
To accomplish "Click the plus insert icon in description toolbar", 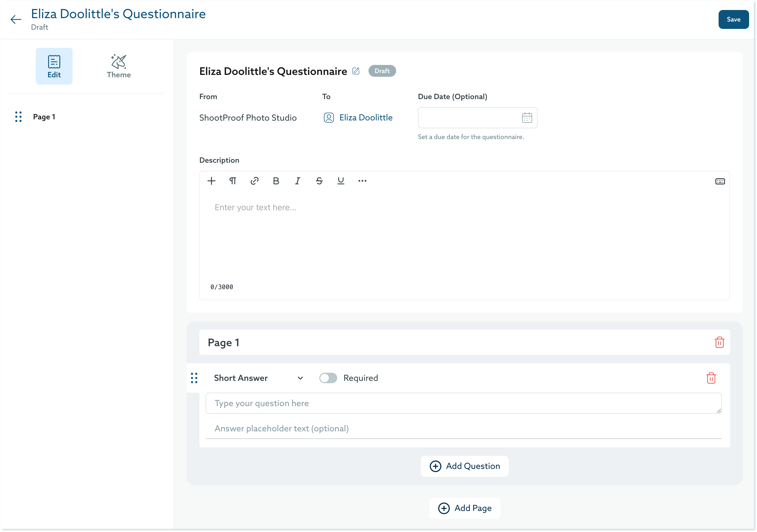I will click(x=211, y=181).
